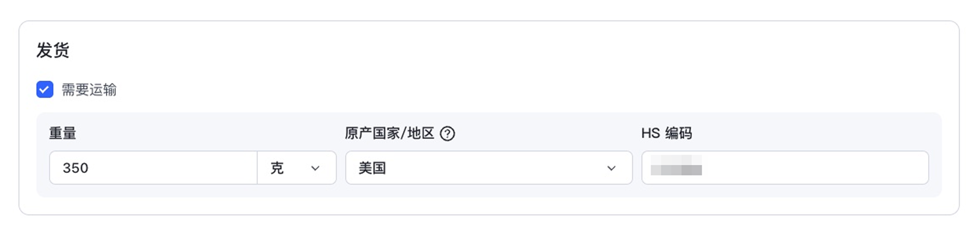Click the 发货 section heading
Viewport: 980px width, 234px height.
point(53,50)
